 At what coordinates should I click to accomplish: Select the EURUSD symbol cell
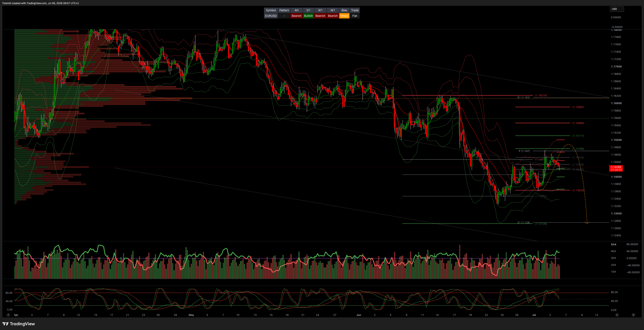tap(271, 16)
